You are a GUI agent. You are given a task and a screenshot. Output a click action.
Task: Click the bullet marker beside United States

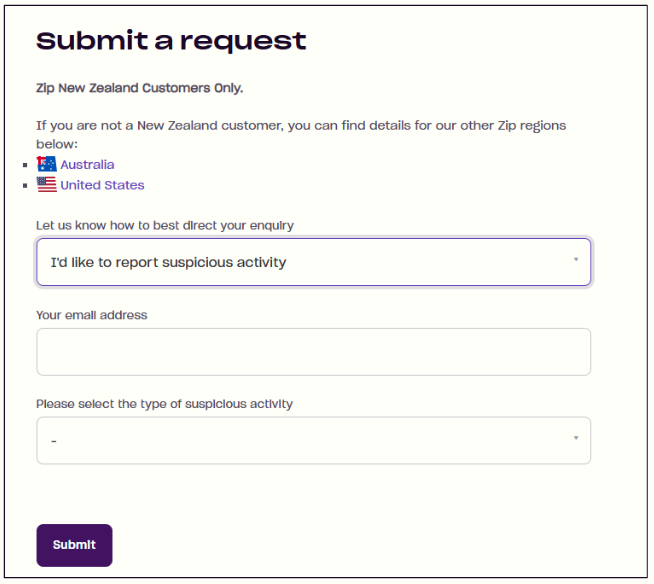[x=30, y=186]
